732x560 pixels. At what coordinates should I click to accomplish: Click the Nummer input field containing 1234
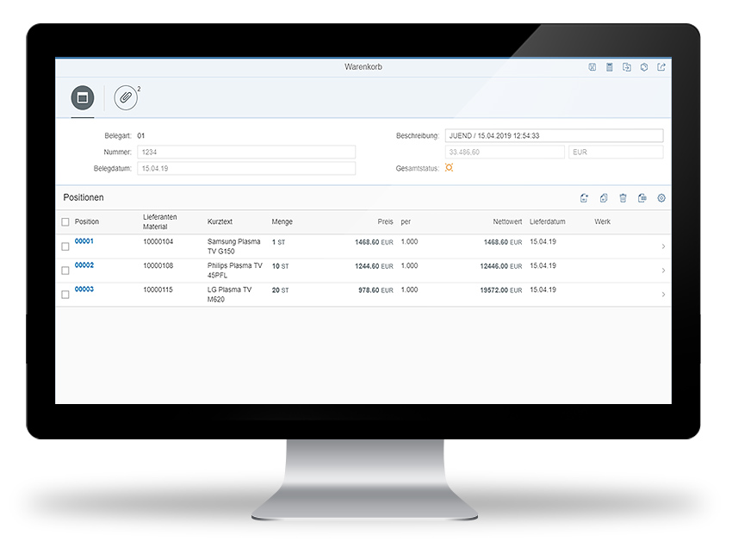(246, 152)
